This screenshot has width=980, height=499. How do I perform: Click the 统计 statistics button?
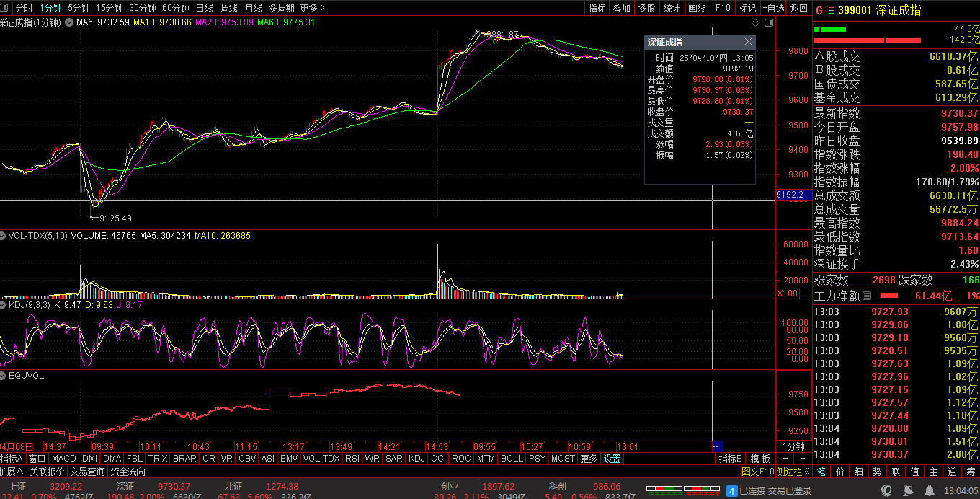coord(672,8)
